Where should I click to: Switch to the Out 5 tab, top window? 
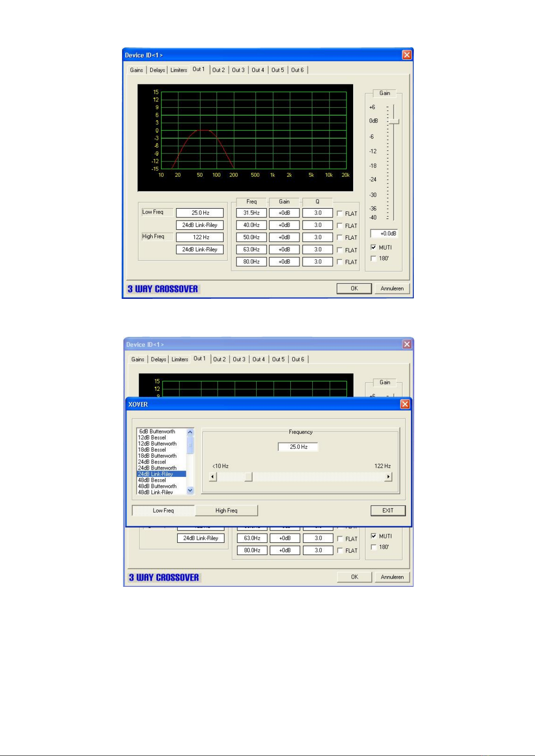278,70
